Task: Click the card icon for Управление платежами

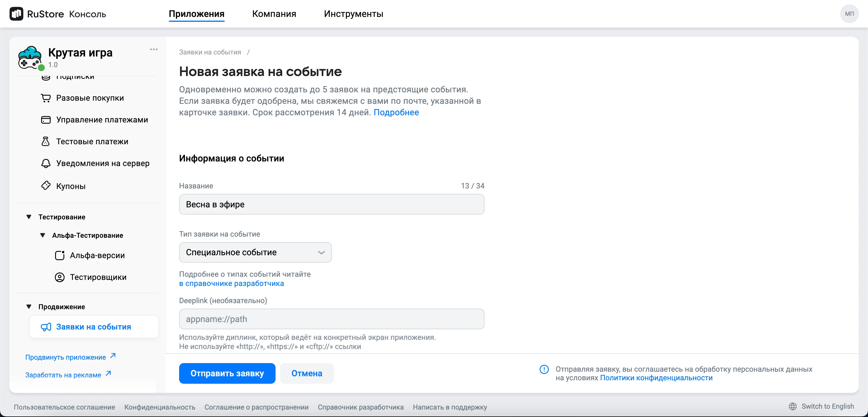Action: [46, 120]
